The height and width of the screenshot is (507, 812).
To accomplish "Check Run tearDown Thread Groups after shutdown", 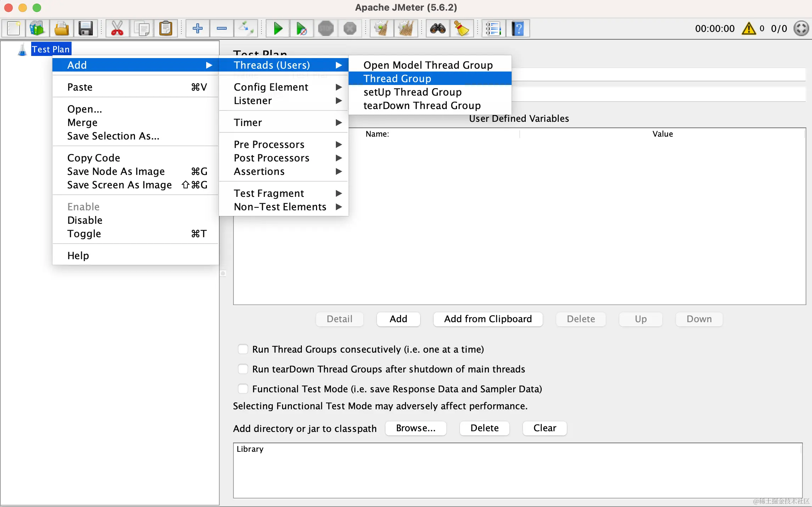I will pyautogui.click(x=243, y=369).
